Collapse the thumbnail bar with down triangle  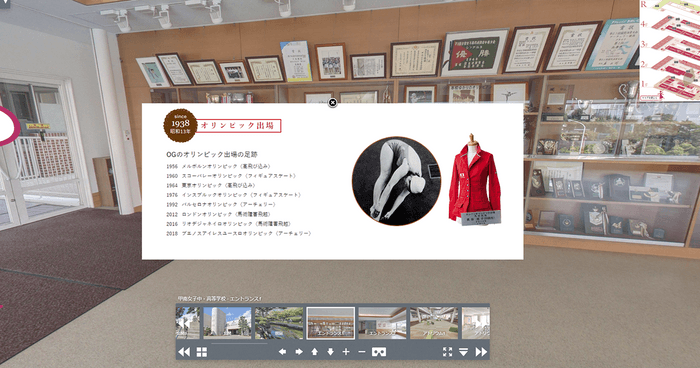463,352
